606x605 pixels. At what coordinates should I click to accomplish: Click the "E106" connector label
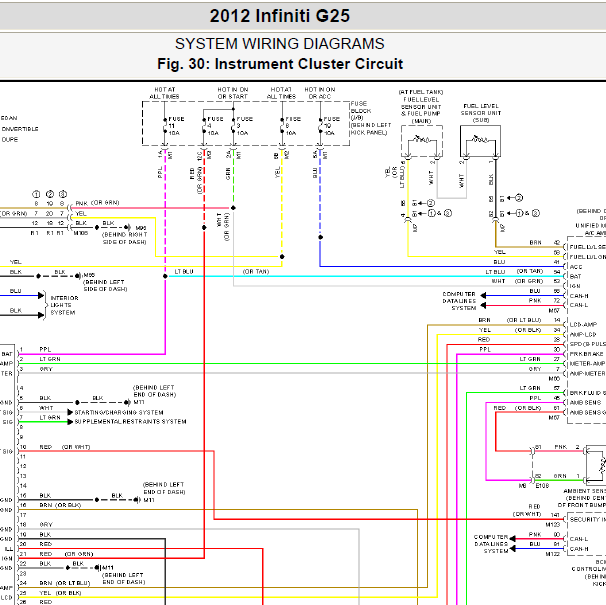pos(542,486)
